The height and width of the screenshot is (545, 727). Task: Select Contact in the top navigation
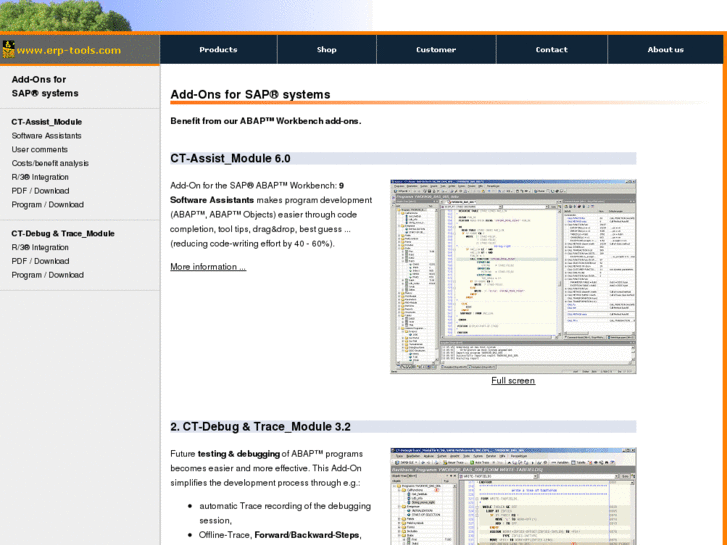point(551,50)
